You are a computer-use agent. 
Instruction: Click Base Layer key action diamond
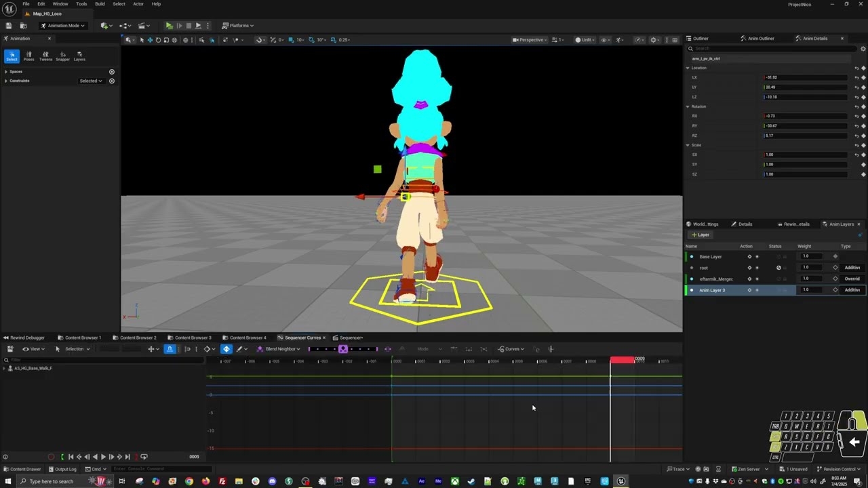[x=749, y=257]
